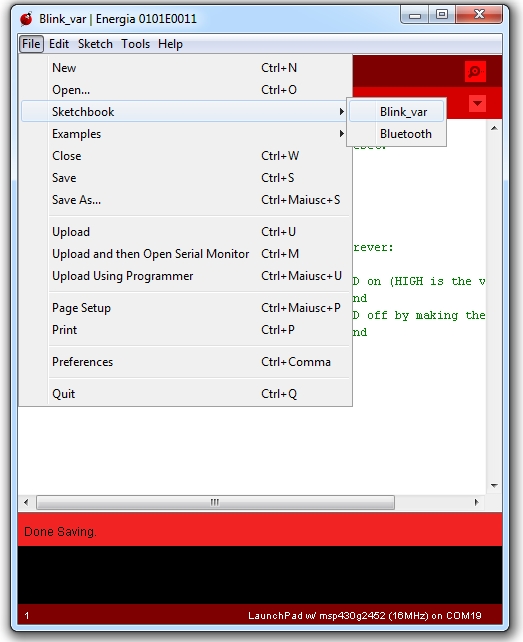The image size is (523, 642).
Task: Click the LaunchPad msp430g2452 board status text
Action: (365, 616)
